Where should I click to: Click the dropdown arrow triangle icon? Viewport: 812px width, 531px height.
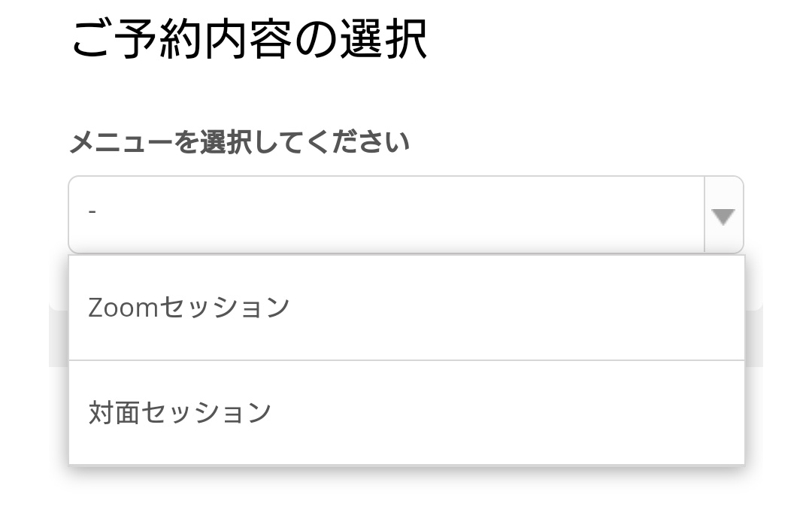(723, 217)
